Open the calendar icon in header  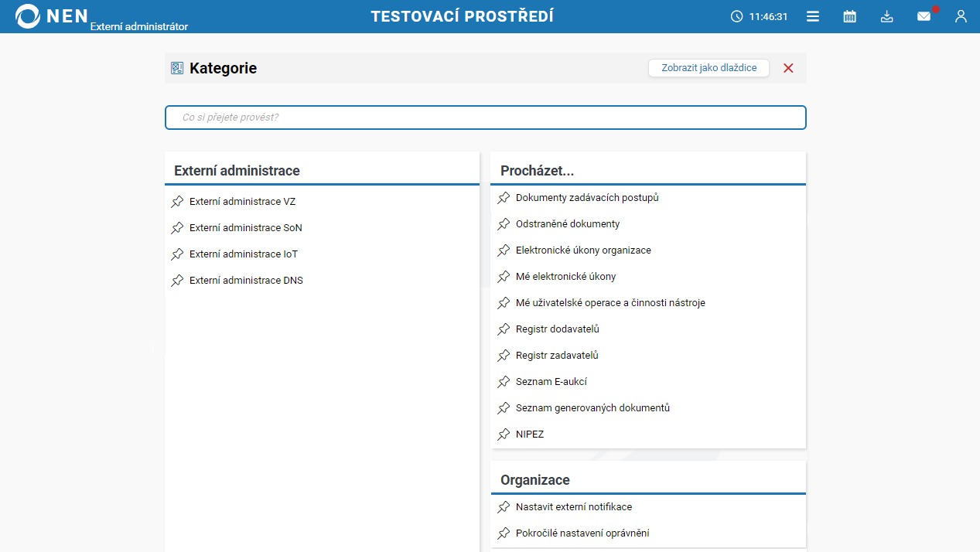tap(849, 16)
